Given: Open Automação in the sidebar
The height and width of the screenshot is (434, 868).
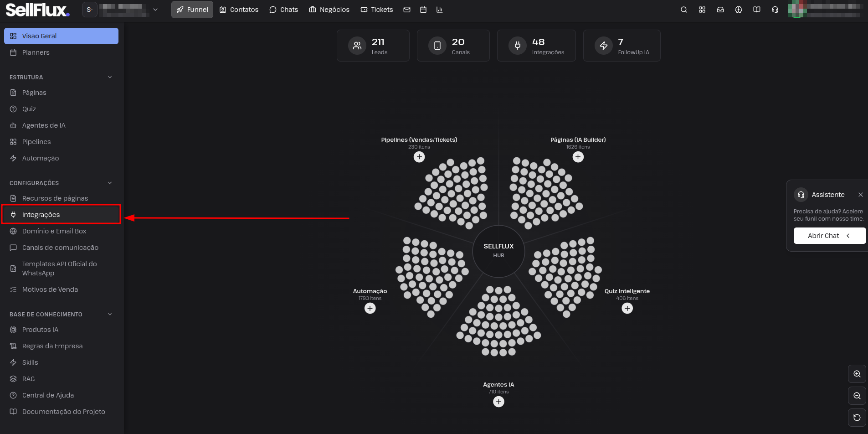Looking at the screenshot, I should click(61, 158).
